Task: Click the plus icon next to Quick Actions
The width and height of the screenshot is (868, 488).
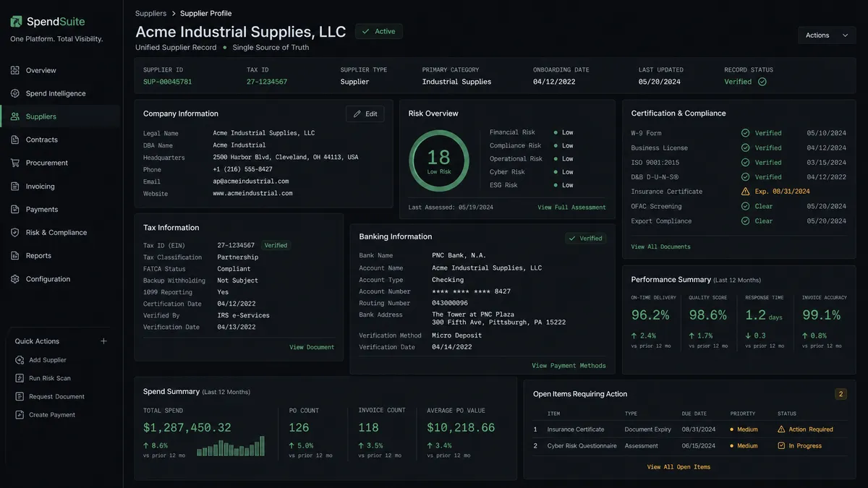Action: tap(103, 341)
